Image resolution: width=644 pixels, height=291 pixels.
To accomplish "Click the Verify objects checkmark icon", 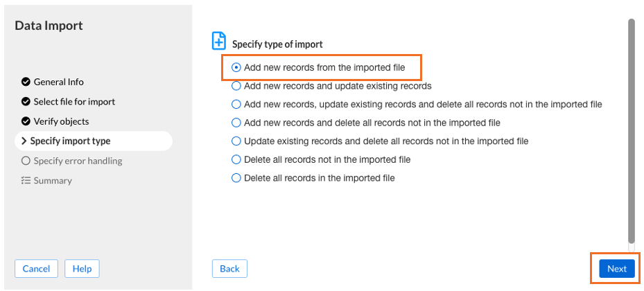I will (26, 121).
